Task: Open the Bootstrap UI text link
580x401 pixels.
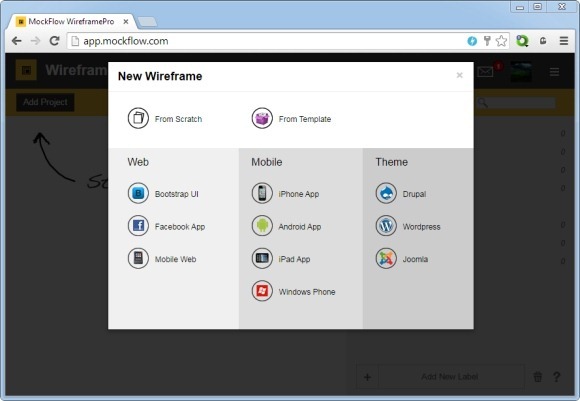Action: point(176,194)
